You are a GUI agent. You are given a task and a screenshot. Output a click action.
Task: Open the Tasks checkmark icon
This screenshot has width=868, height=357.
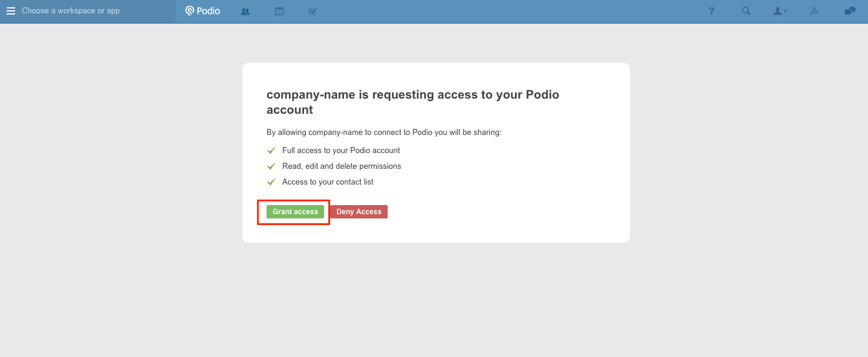coord(313,11)
